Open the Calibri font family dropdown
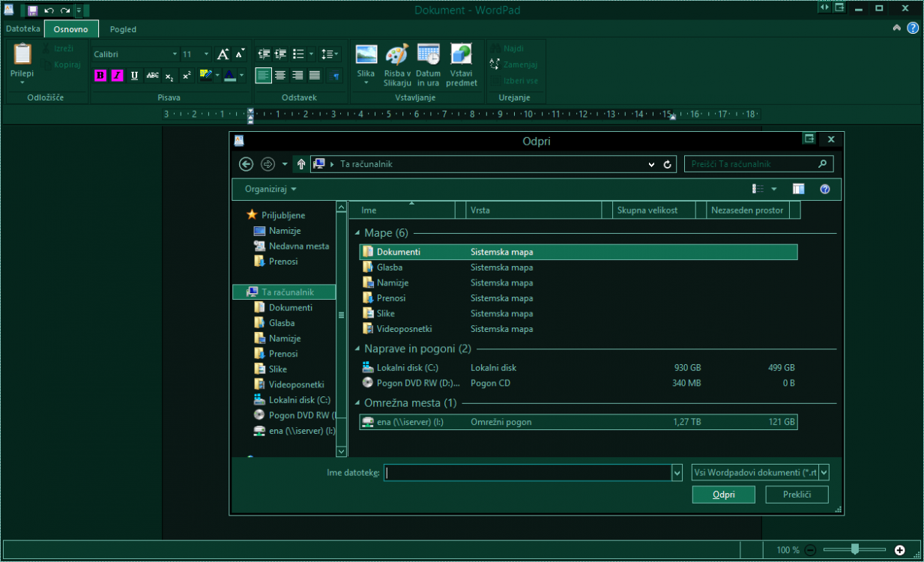924x562 pixels. [175, 55]
